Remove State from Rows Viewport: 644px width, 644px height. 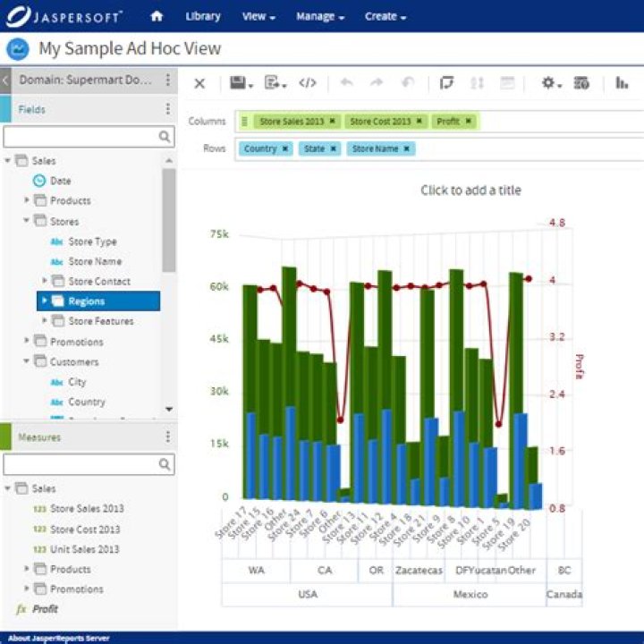click(x=334, y=148)
